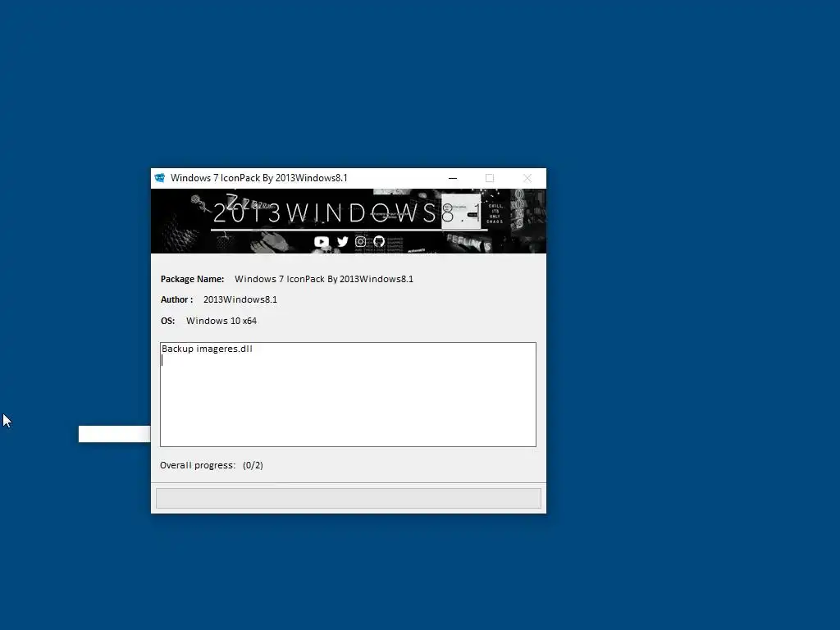Click the 'Author :' label
This screenshot has height=630, width=840.
tap(177, 299)
